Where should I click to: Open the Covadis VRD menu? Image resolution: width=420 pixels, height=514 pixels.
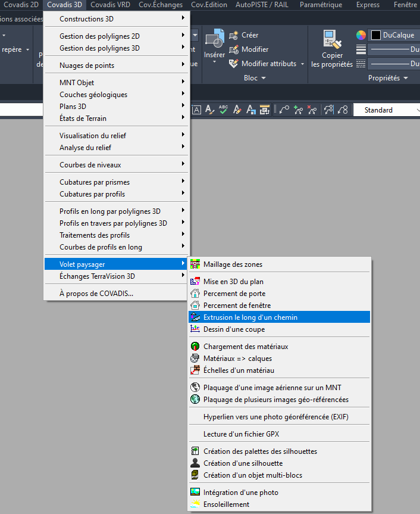tap(110, 5)
